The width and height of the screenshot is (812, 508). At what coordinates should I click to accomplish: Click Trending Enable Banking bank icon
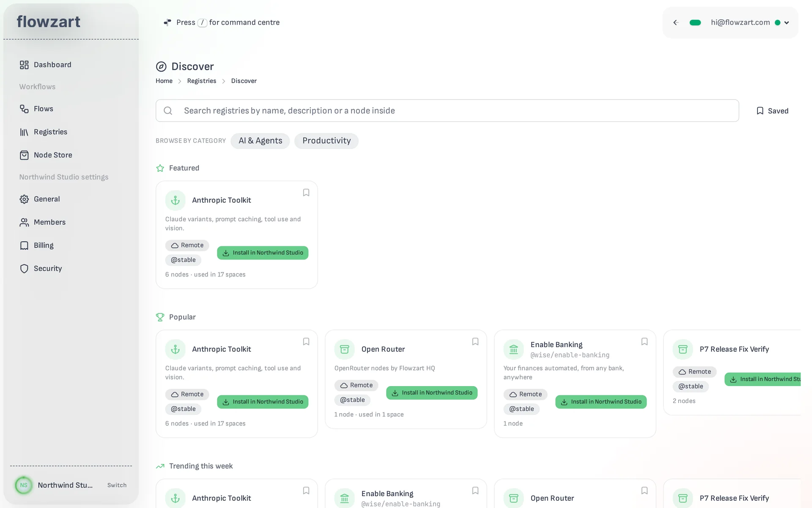345,498
